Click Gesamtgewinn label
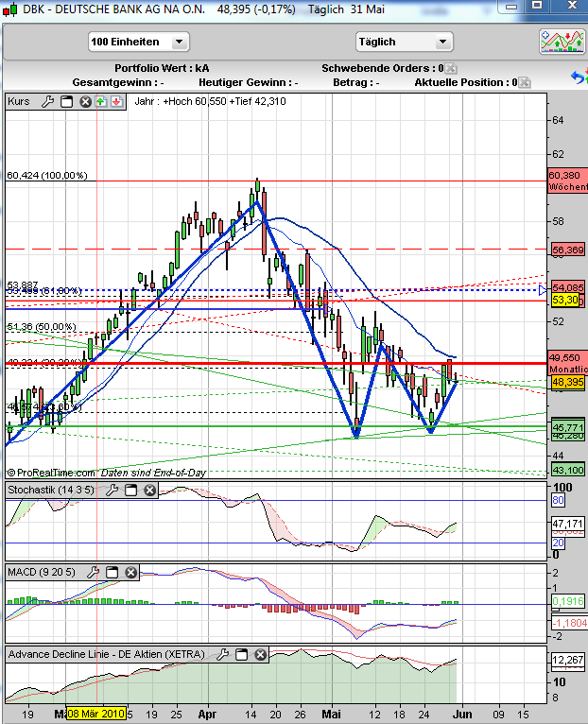The image size is (588, 724). click(x=118, y=82)
